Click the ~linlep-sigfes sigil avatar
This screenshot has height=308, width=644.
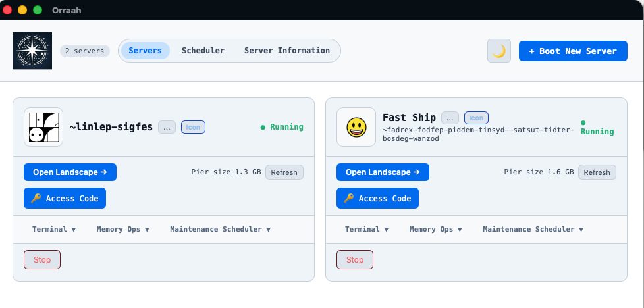(43, 127)
